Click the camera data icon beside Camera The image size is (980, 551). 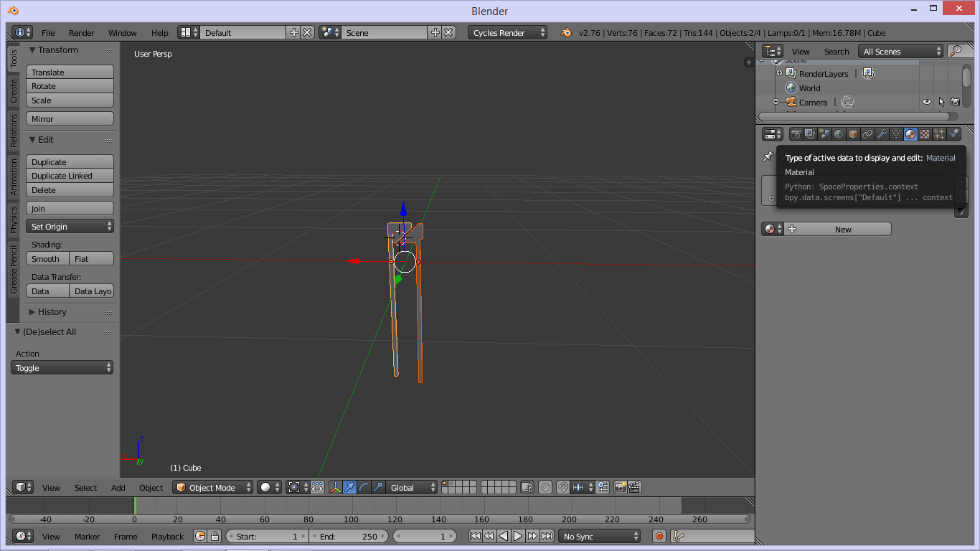847,102
